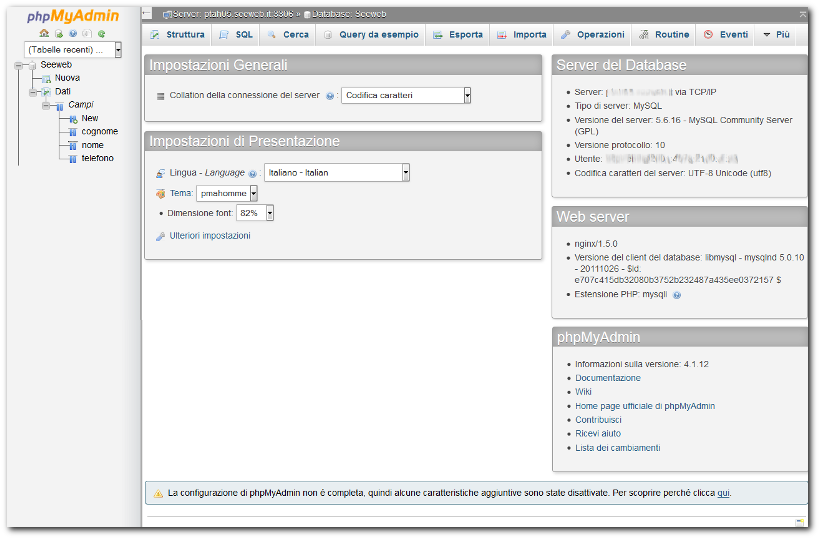Open the Query da esempio tab

point(371,35)
